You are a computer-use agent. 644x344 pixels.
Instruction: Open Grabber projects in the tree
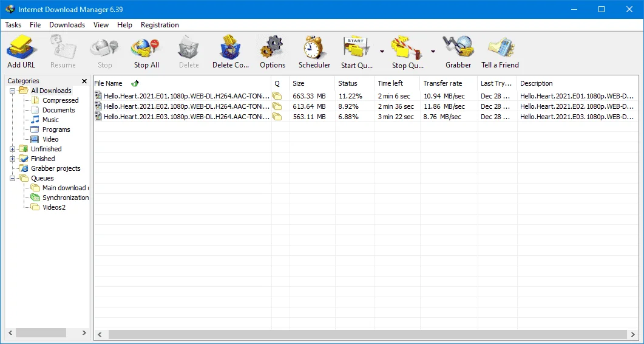[55, 168]
